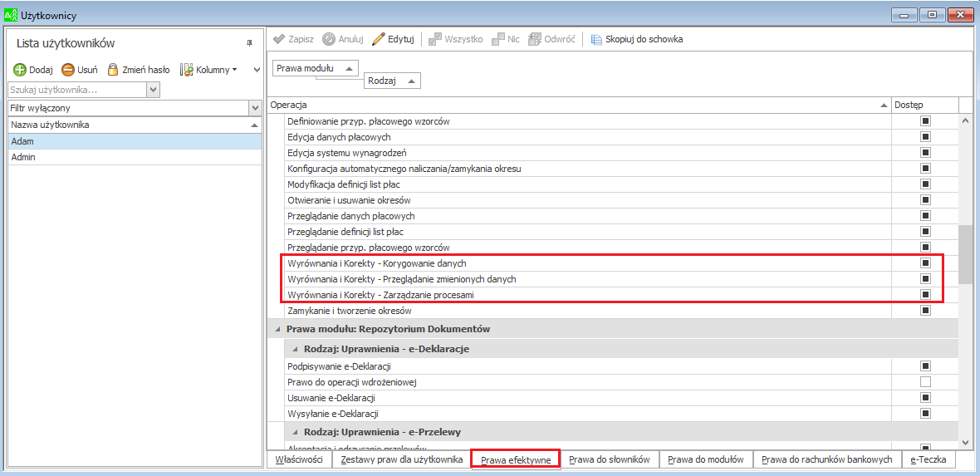Click into the Szukaj użytkownika search field
The width and height of the screenshot is (980, 476).
(77, 90)
